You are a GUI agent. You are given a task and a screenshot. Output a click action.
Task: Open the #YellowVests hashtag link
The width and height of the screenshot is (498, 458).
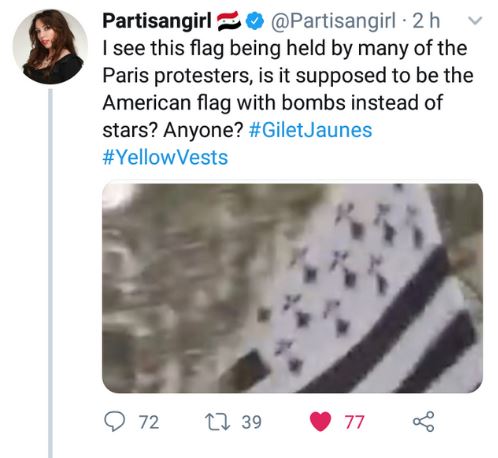165,157
